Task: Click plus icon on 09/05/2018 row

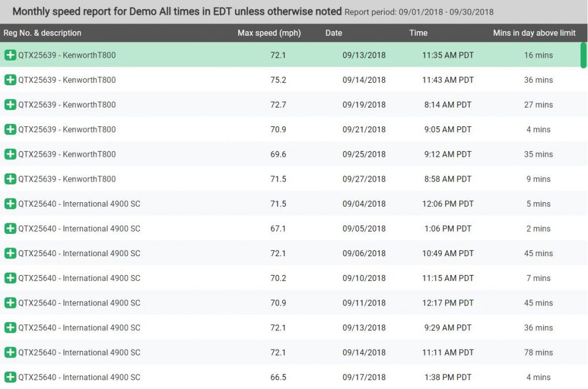Action: (x=10, y=228)
